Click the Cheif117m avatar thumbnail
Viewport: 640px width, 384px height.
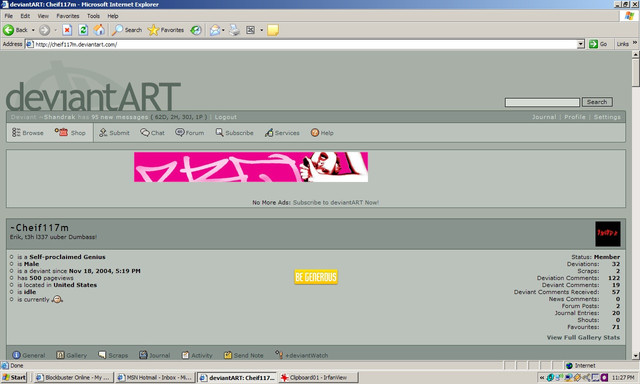608,234
